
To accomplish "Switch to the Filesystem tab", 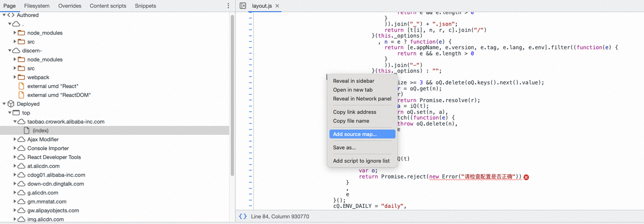I will click(37, 6).
